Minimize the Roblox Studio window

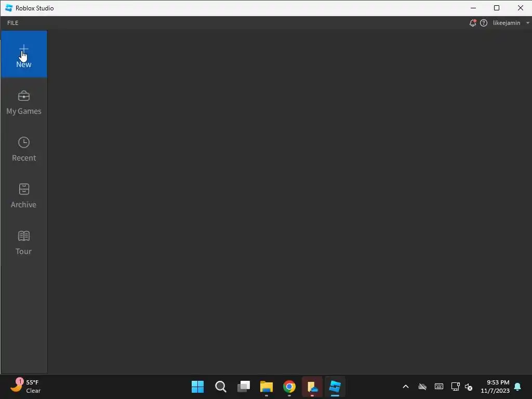tap(473, 8)
